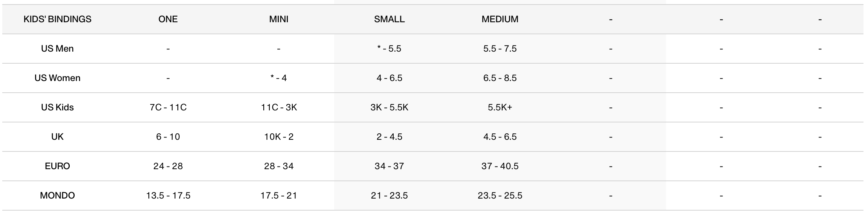Click the 3K - 5.5K size cell
The image size is (868, 217).
[389, 107]
